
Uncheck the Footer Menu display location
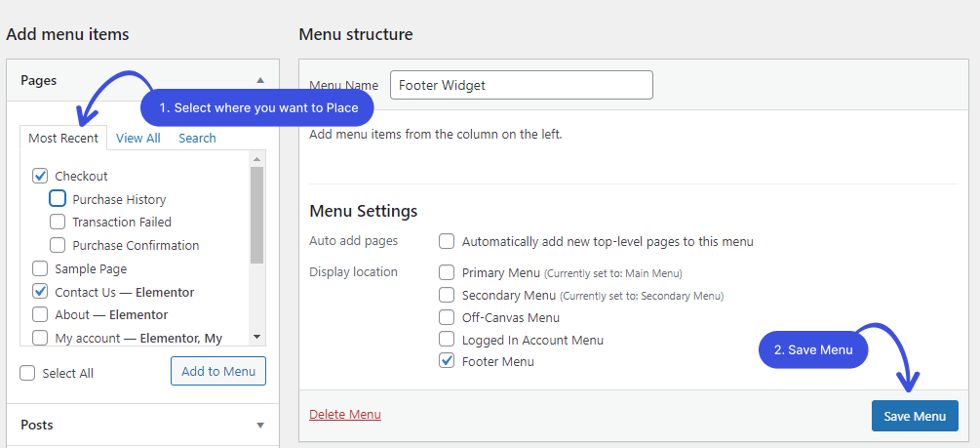[447, 361]
